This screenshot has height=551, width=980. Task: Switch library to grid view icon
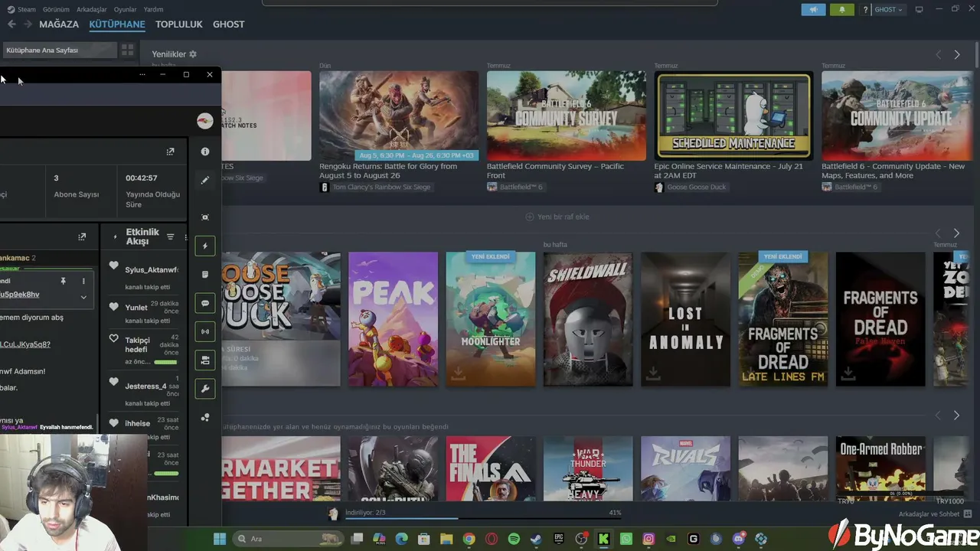(x=127, y=50)
